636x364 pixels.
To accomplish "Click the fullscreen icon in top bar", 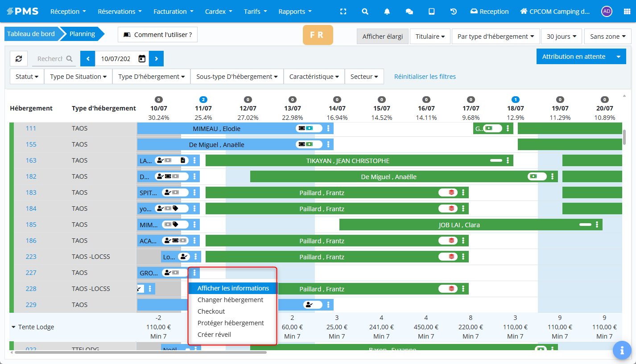I will [x=343, y=12].
